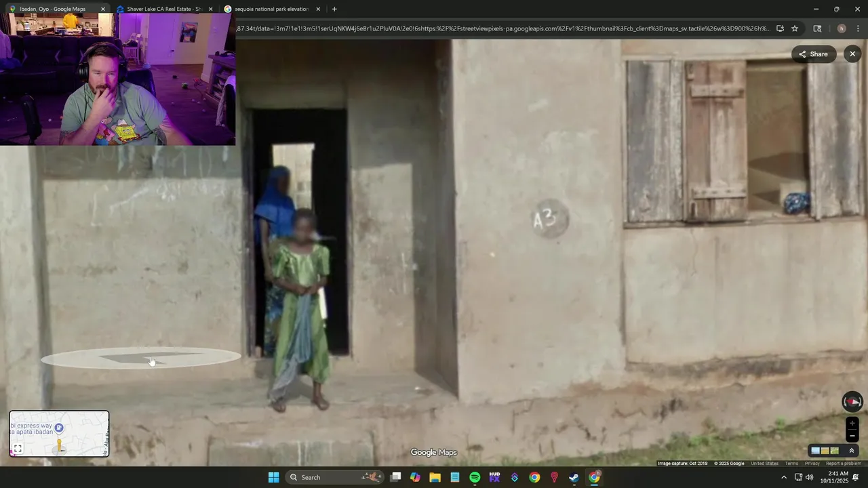Image resolution: width=868 pixels, height=488 pixels.
Task: Bookmark this page with the star icon
Action: pos(795,28)
